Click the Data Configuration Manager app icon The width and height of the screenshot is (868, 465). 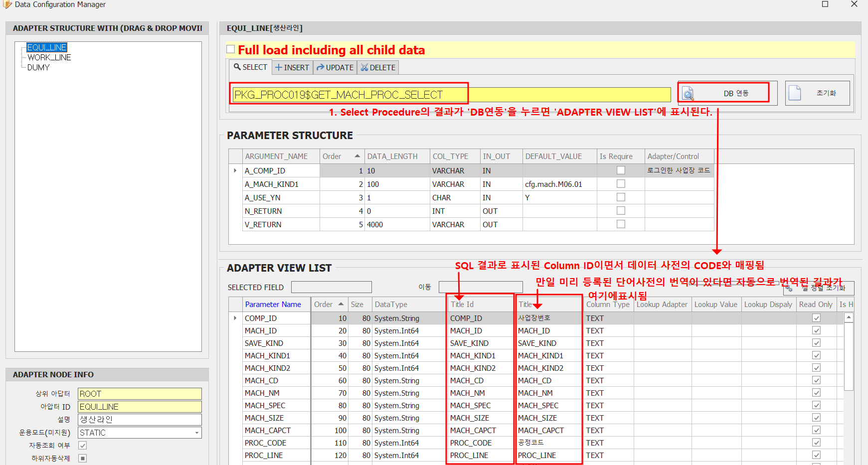coord(7,4)
